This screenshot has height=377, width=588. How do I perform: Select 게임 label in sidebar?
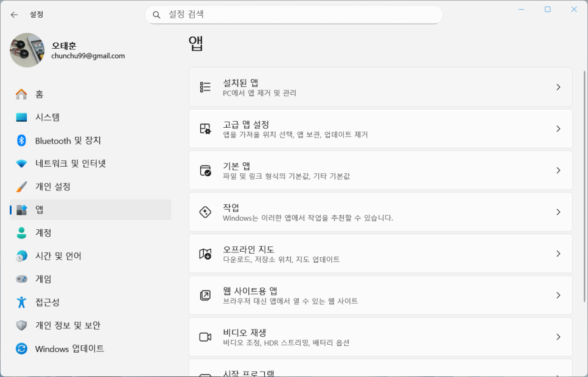click(x=43, y=279)
